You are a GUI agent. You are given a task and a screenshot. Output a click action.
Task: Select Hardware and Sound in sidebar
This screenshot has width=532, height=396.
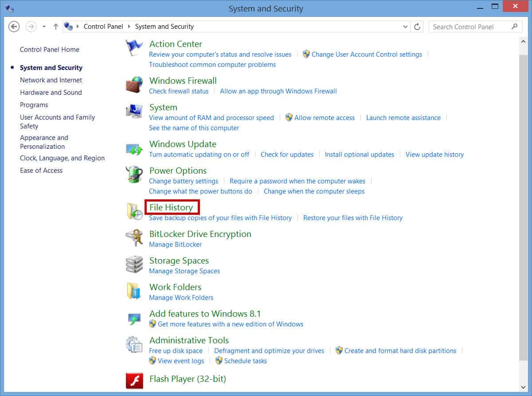(x=51, y=93)
